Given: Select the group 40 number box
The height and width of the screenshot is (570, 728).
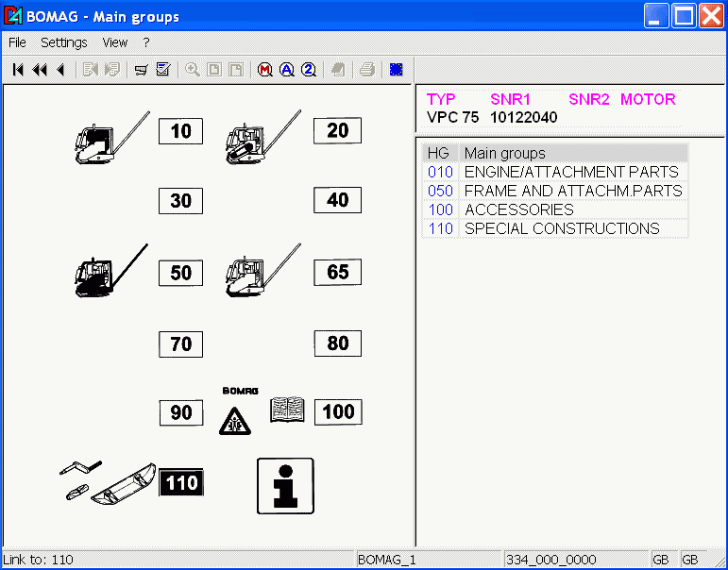Looking at the screenshot, I should coord(337,200).
